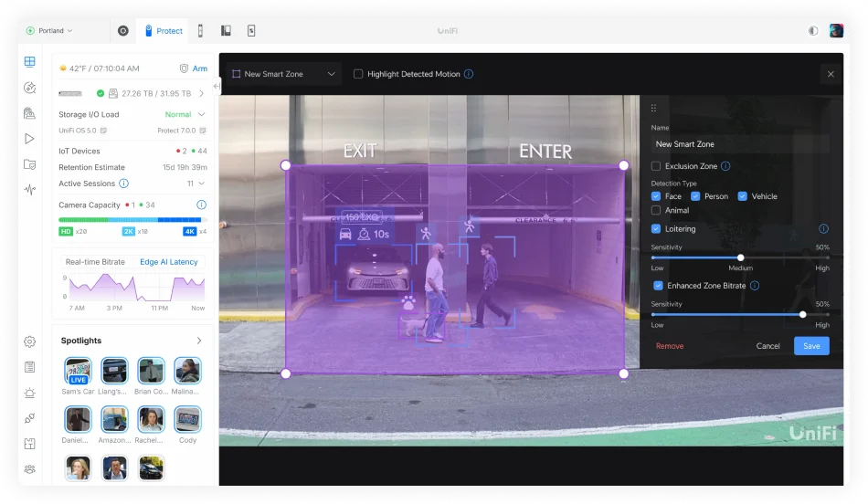Open the archive folder sidebar icon
Image resolution: width=868 pixels, height=504 pixels.
[30, 164]
